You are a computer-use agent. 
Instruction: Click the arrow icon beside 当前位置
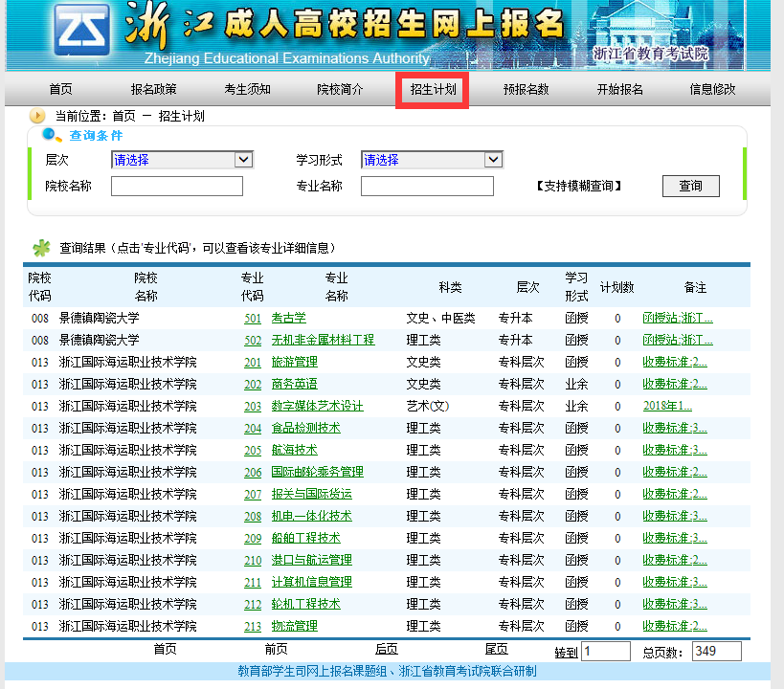point(37,116)
